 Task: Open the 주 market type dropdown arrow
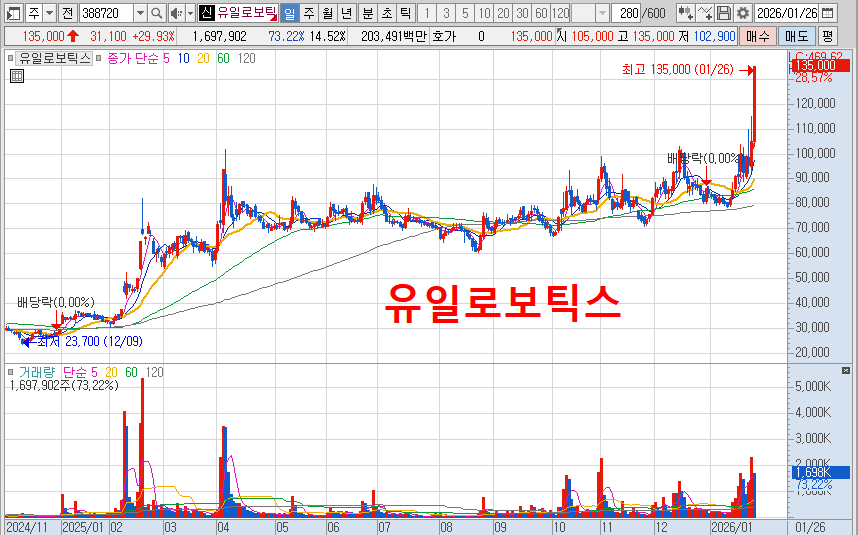[x=49, y=13]
